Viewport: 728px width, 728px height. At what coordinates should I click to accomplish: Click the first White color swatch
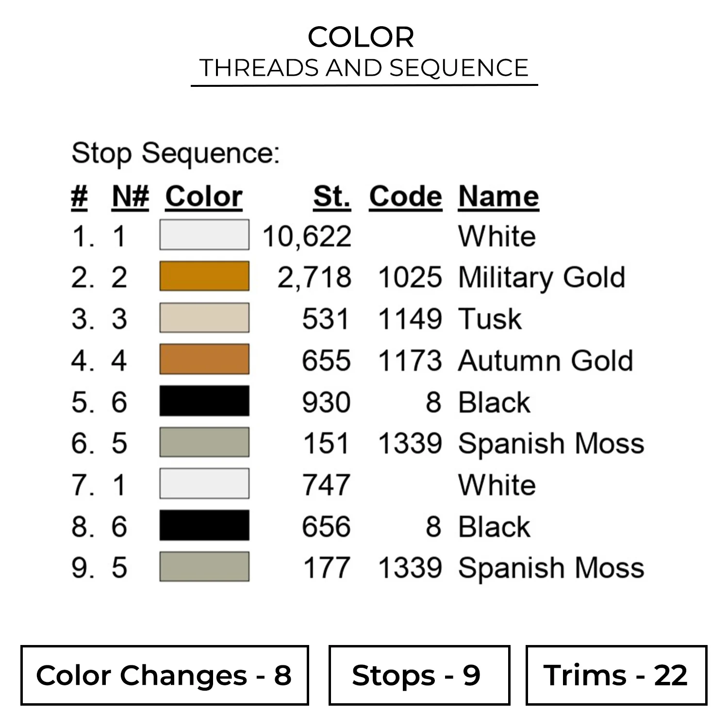point(204,235)
